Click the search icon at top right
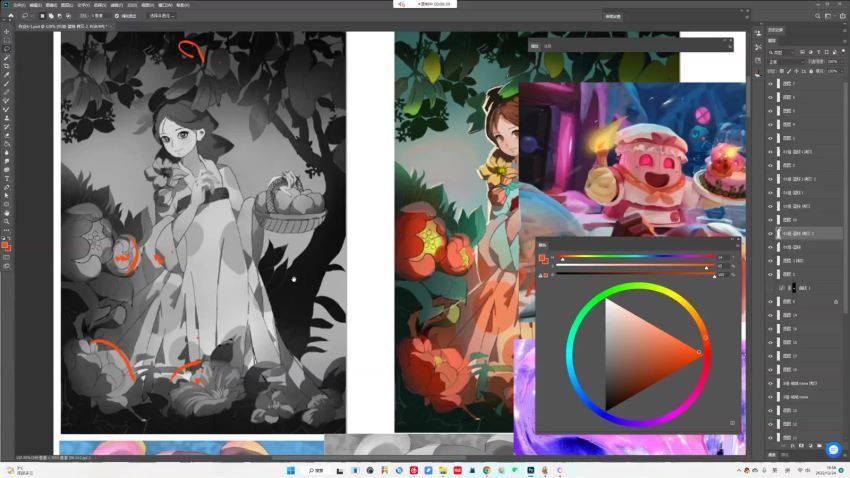 817,16
